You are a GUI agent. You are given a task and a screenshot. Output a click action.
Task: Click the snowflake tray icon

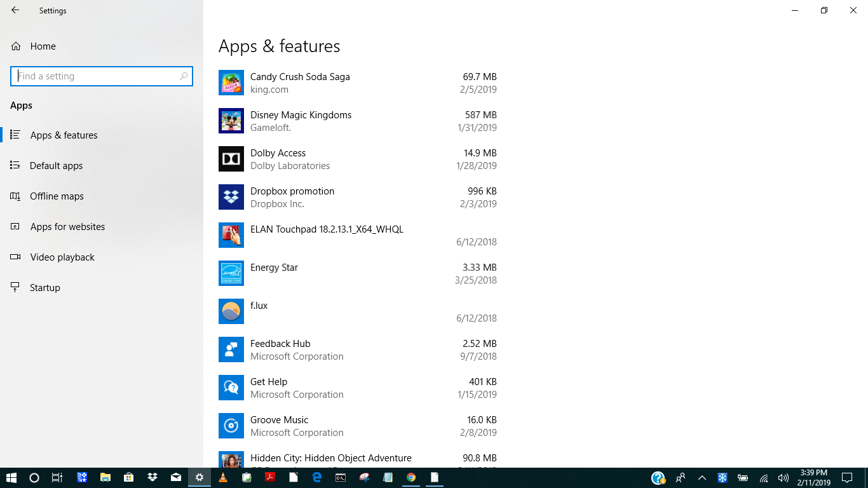click(722, 478)
